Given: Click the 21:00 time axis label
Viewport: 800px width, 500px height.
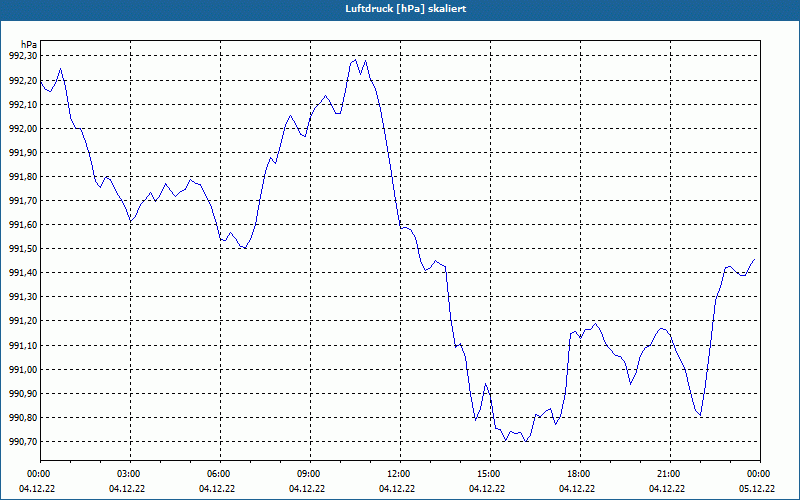Looking at the screenshot, I should (670, 474).
